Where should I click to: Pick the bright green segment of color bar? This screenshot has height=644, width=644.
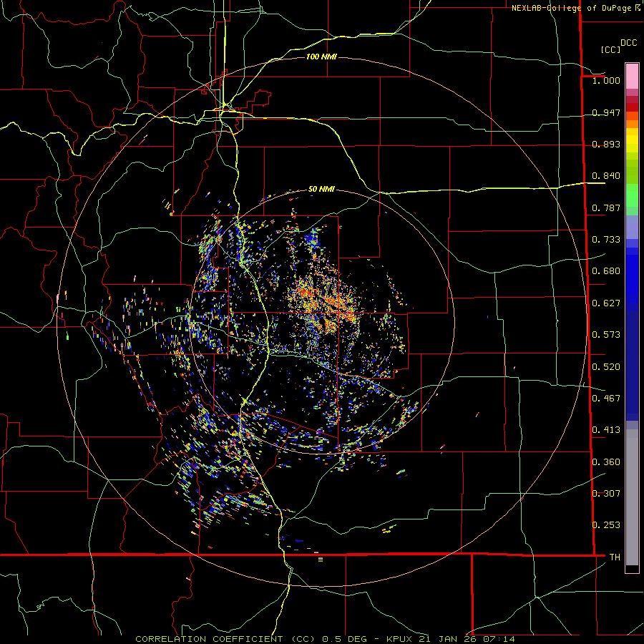632,196
